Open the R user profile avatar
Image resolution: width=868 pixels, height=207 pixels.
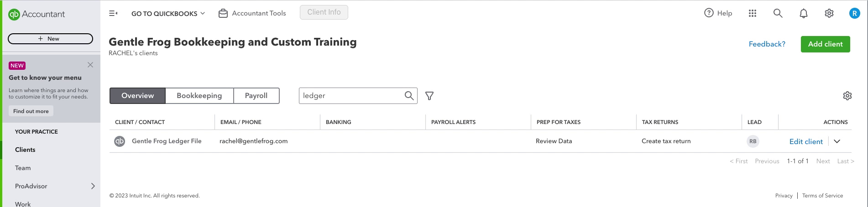tap(854, 13)
